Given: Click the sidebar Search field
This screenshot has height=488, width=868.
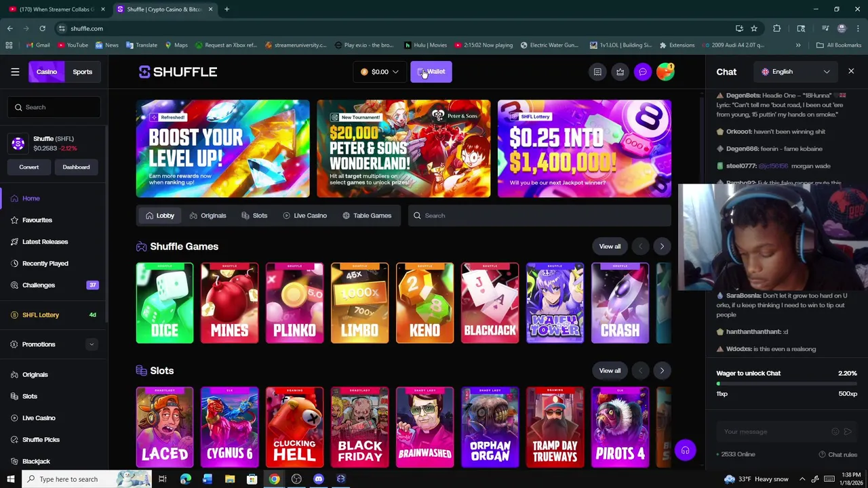Looking at the screenshot, I should point(54,107).
